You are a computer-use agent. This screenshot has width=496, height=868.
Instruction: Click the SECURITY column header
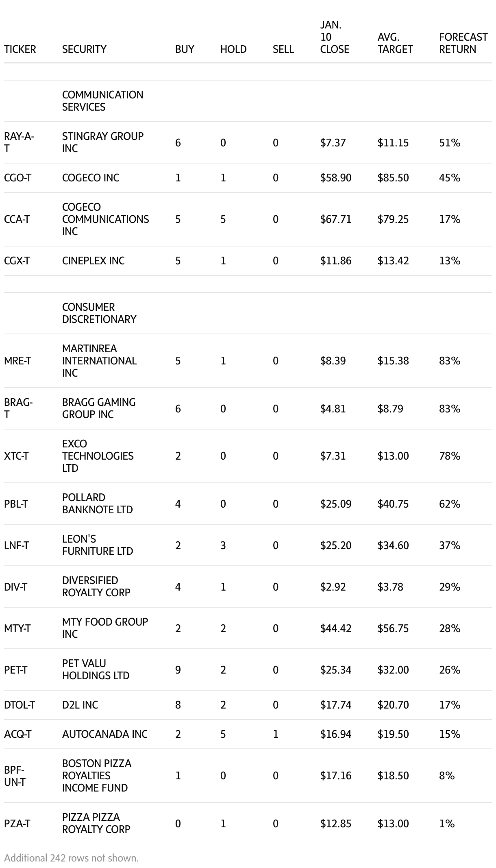(84, 49)
